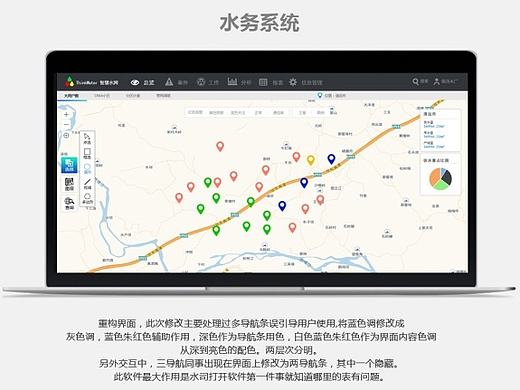Open information management with the gear icon

pyautogui.click(x=305, y=82)
